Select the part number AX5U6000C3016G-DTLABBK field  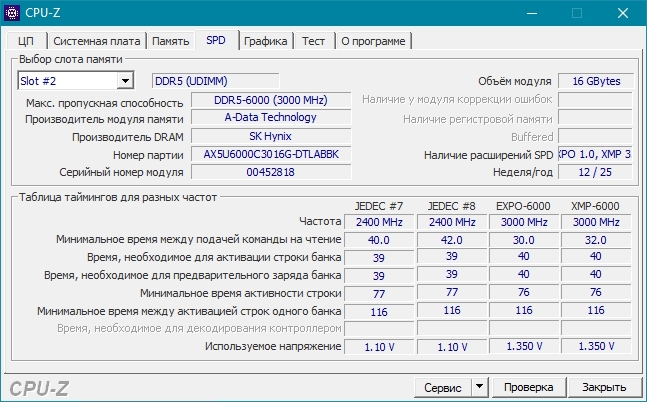point(270,155)
